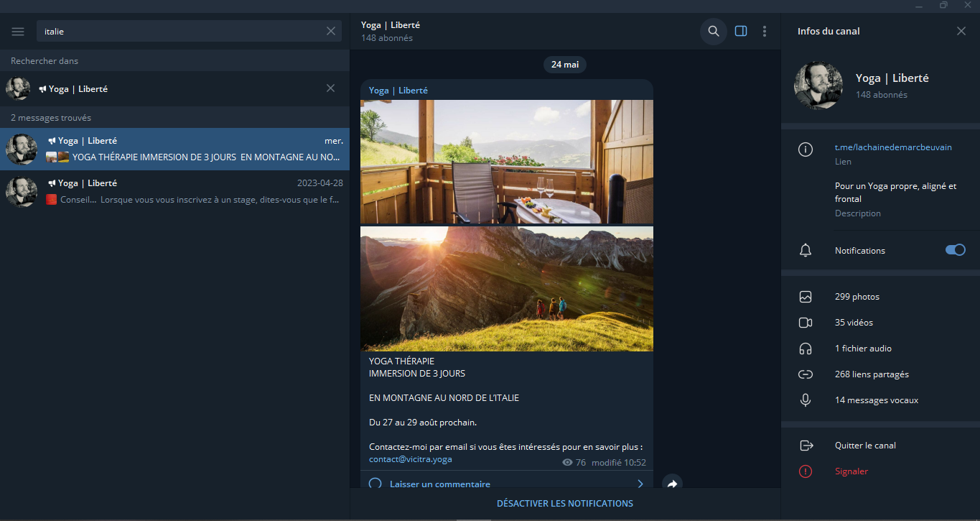Open the t.me/lachainedemarcbeuvain link
This screenshot has width=980, height=521.
pyautogui.click(x=892, y=147)
